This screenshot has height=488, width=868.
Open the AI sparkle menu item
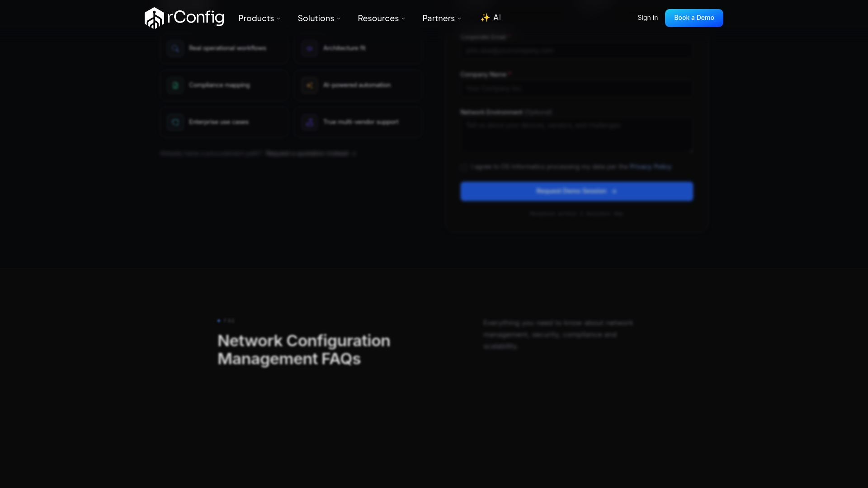click(x=491, y=18)
